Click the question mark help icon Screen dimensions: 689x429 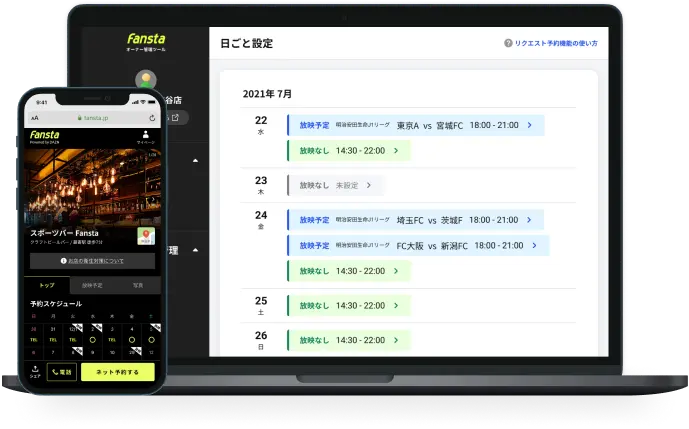(508, 43)
